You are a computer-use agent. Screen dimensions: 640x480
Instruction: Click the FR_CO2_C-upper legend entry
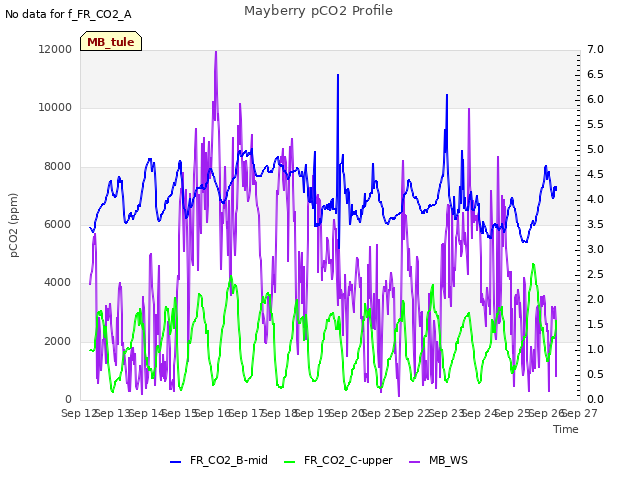[338, 460]
